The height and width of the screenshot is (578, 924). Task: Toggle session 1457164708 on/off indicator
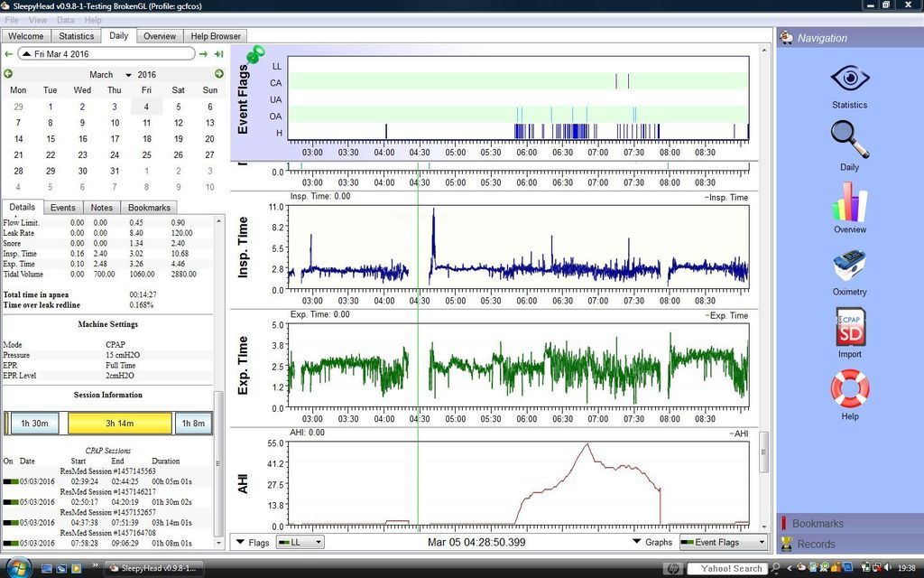pos(11,543)
